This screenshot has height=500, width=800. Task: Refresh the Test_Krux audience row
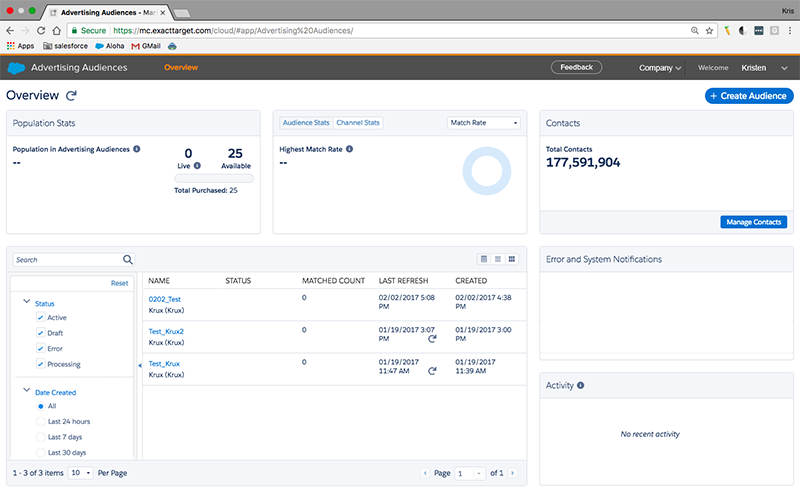[x=432, y=371]
